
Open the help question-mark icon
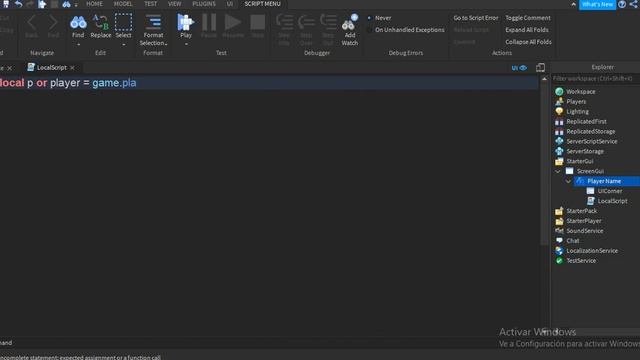point(622,4)
